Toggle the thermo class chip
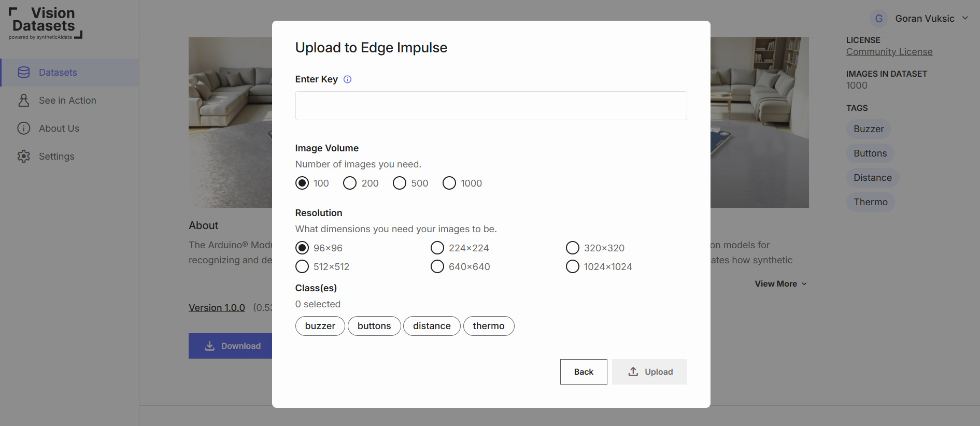The height and width of the screenshot is (426, 980). click(x=489, y=326)
